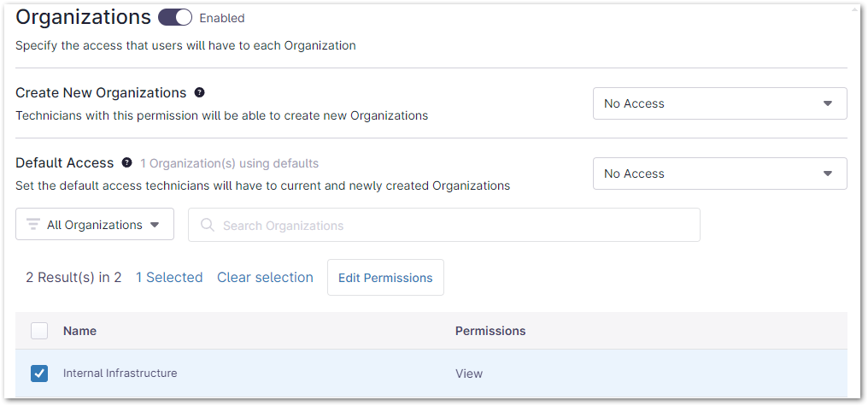868x406 pixels.
Task: Click the 2 Result(s) in 2 count
Action: click(73, 277)
